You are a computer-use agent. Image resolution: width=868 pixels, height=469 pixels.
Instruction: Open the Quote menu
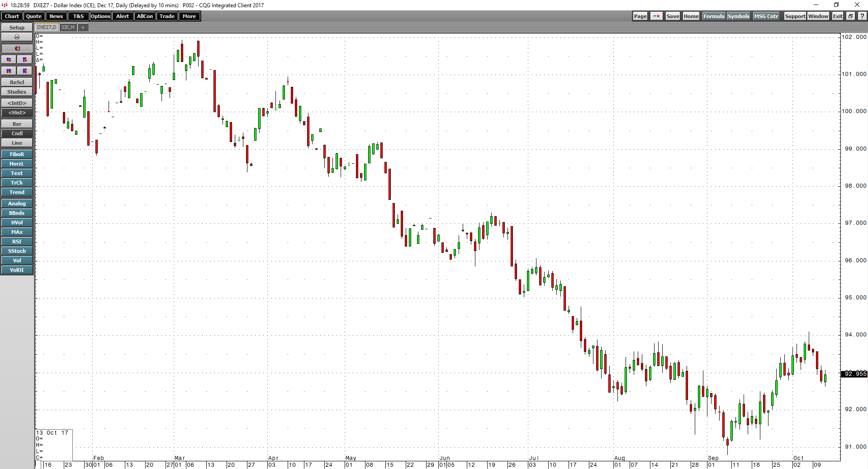[34, 16]
